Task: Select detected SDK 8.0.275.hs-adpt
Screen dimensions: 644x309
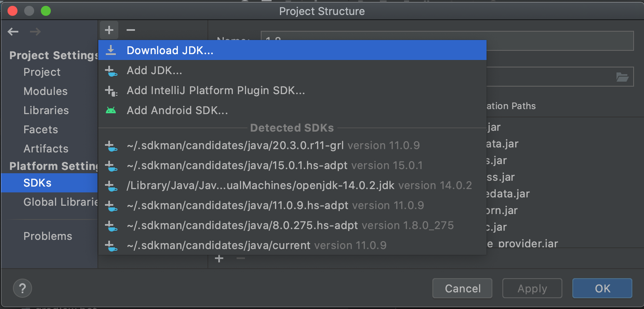Action: (292, 225)
